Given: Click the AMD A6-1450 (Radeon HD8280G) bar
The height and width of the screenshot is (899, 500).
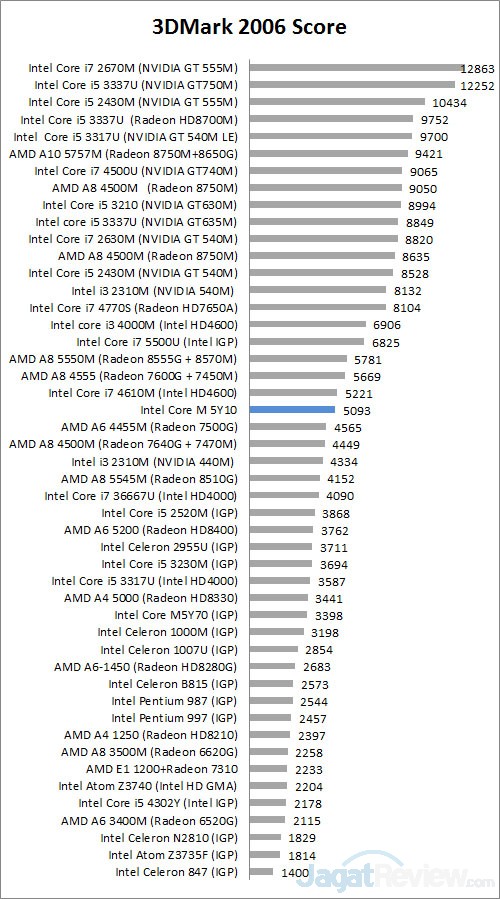Looking at the screenshot, I should (x=272, y=666).
